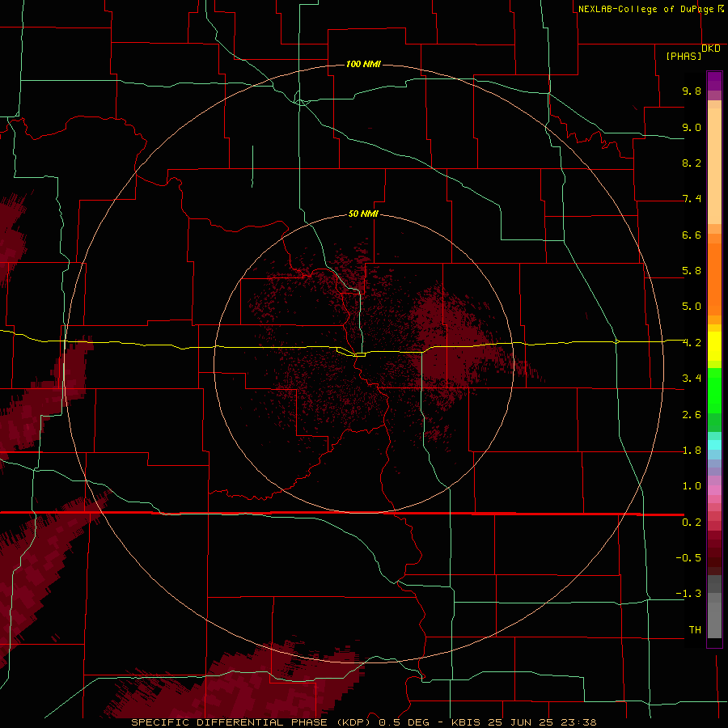Screen dimensions: 728x728
Task: Select the -0.5 value on the scale
Action: coord(688,558)
